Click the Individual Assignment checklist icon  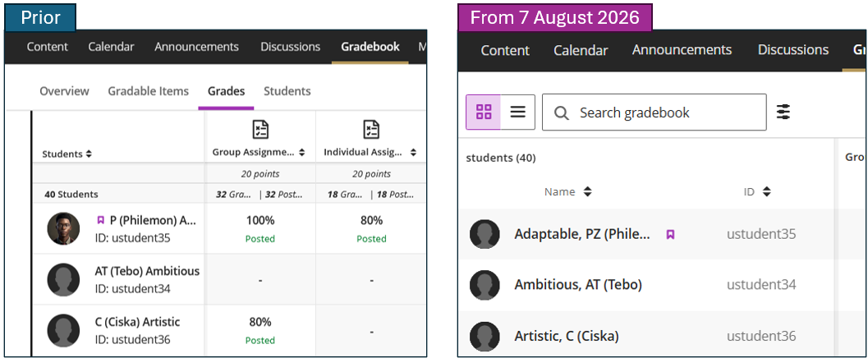click(x=371, y=129)
